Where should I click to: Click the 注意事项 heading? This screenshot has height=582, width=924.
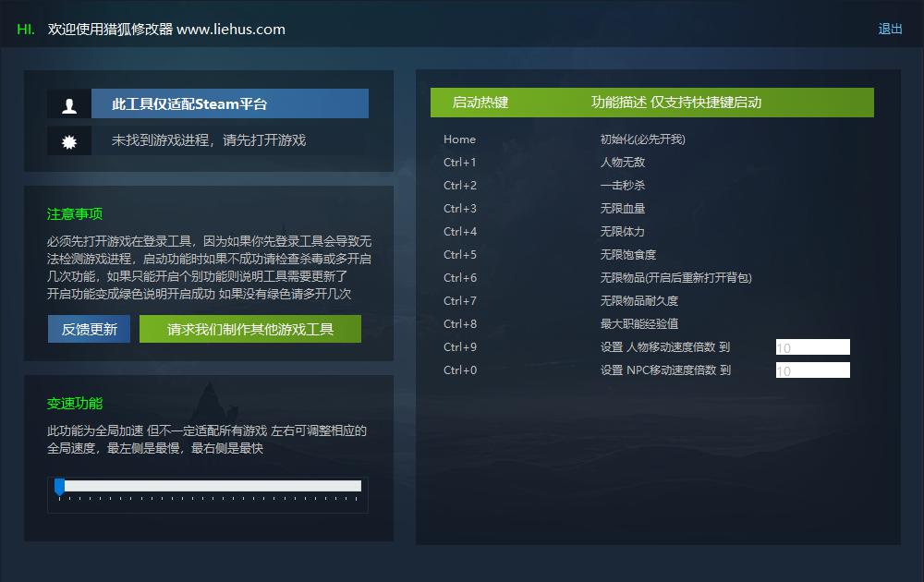click(75, 213)
